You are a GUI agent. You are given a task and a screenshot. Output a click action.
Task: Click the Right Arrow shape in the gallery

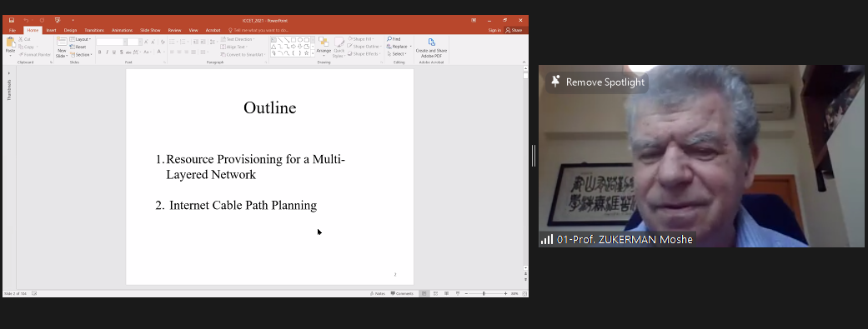coord(294,47)
